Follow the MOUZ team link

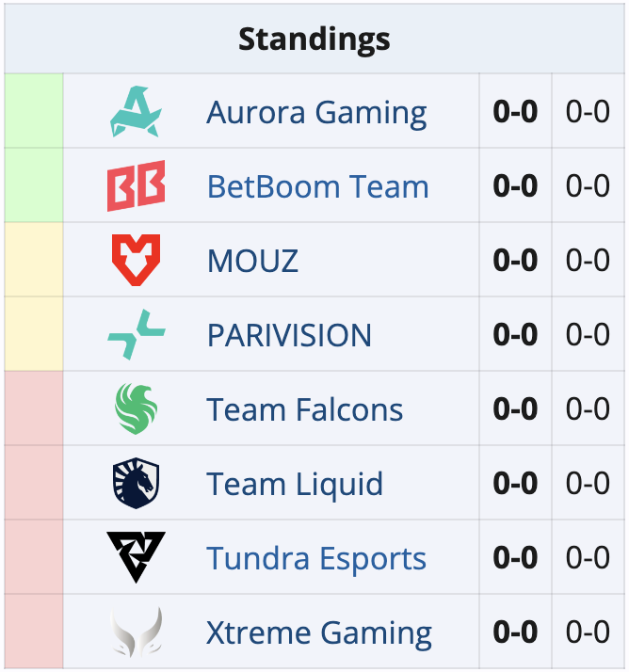[252, 262]
